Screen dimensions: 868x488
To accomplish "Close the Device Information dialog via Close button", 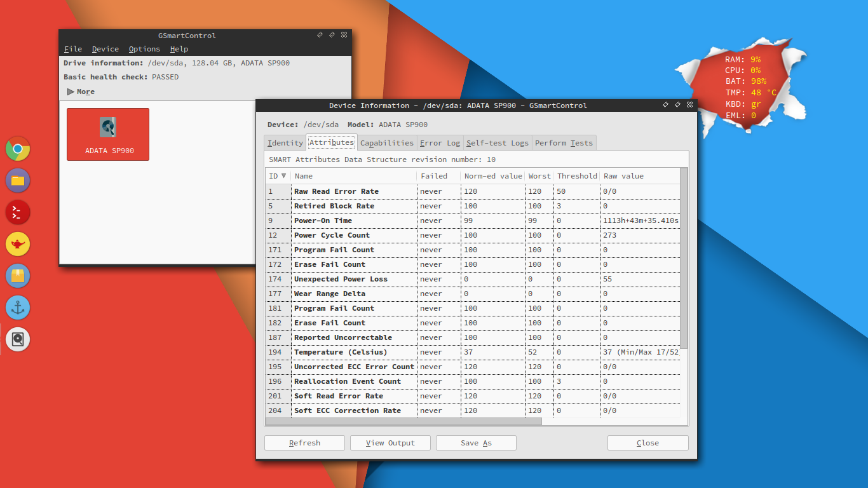I will 648,443.
